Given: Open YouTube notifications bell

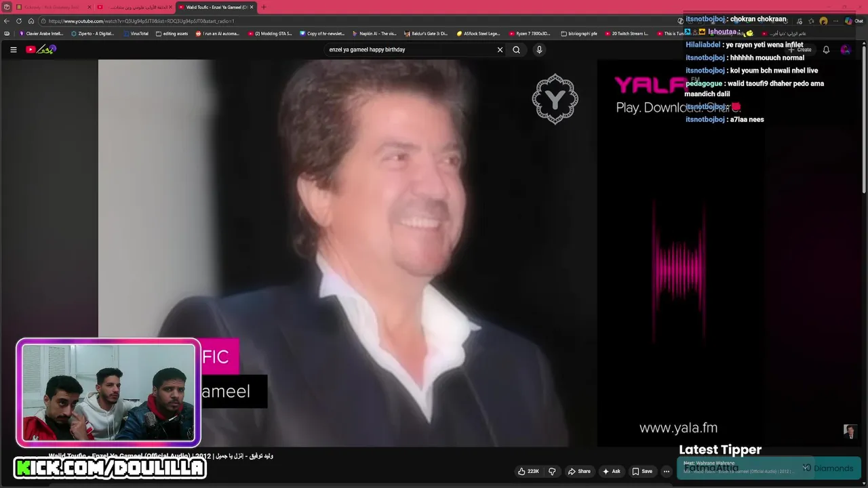Looking at the screenshot, I should [826, 49].
